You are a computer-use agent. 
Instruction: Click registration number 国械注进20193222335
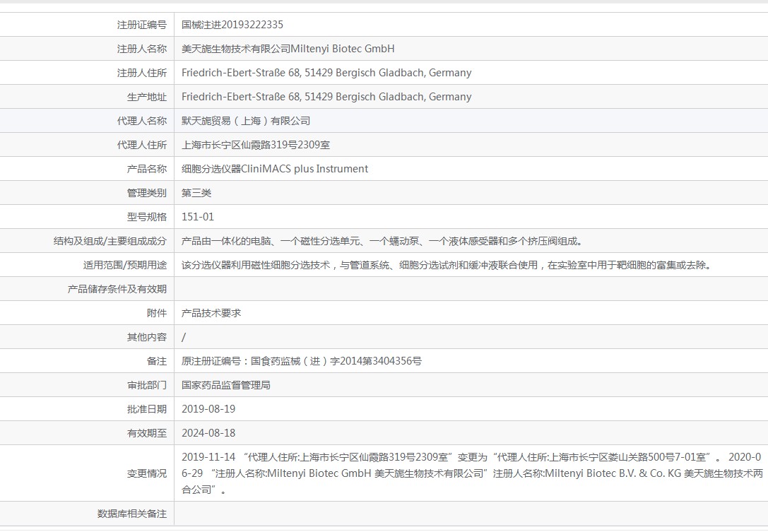[232, 25]
